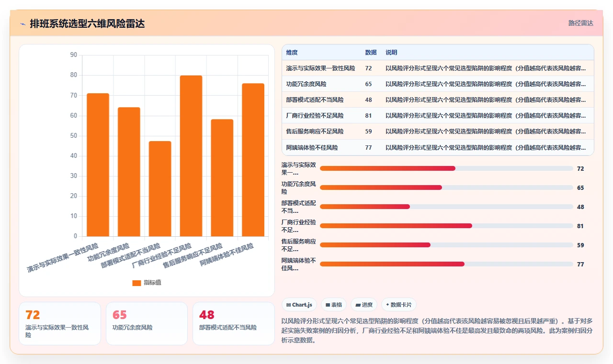613x364 pixels.
Task: Open the 72 演示与实际效果一致性风险 card
Action: [x=60, y=323]
